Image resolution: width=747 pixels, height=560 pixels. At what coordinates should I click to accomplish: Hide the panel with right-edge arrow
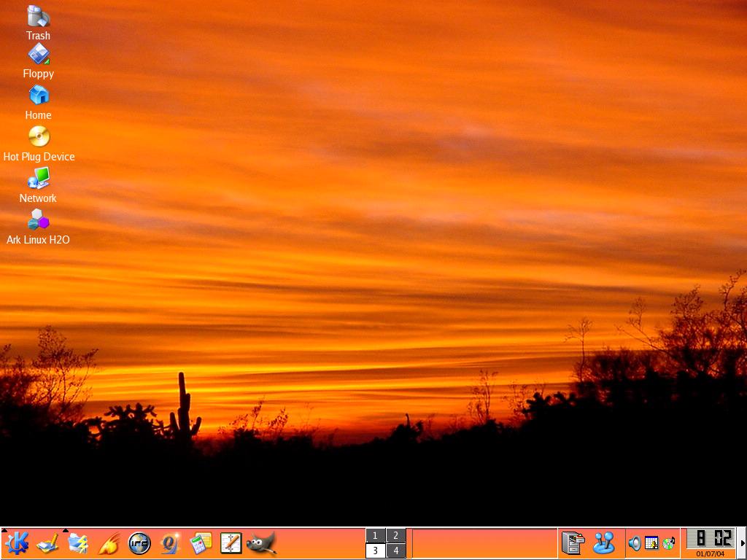pyautogui.click(x=742, y=543)
